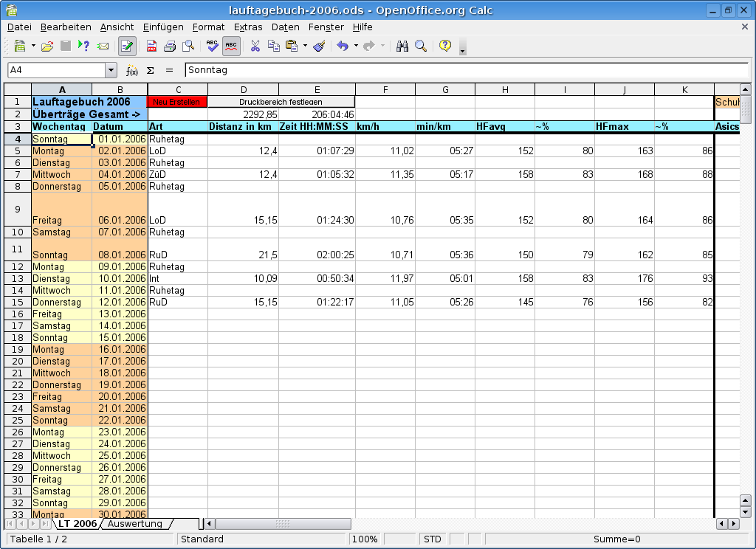
Task: Select the Format Paintbrush tool
Action: (319, 46)
